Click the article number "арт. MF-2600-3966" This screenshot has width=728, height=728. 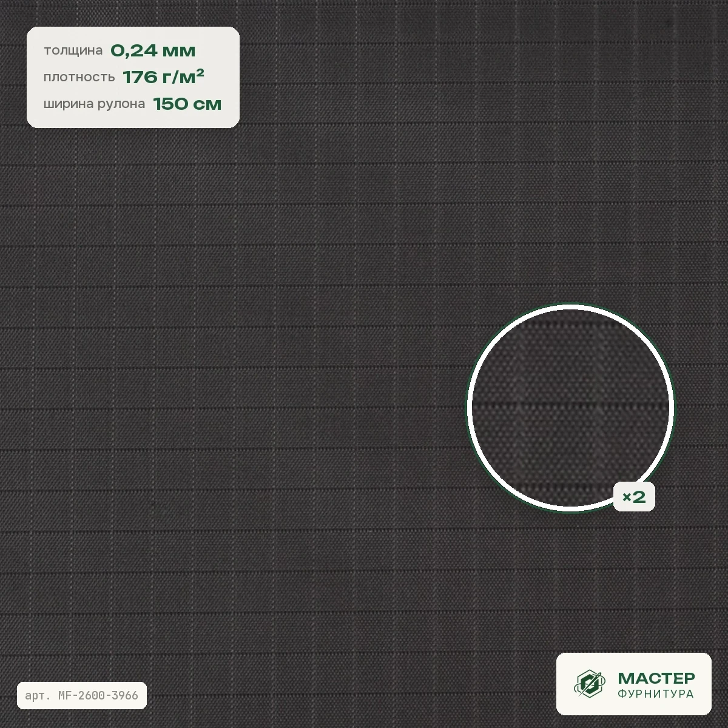point(82,695)
